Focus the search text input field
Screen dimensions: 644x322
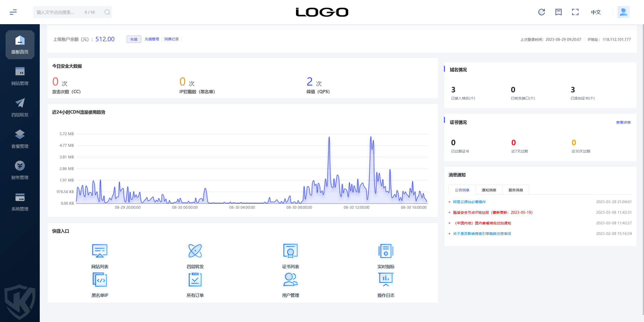(59, 12)
